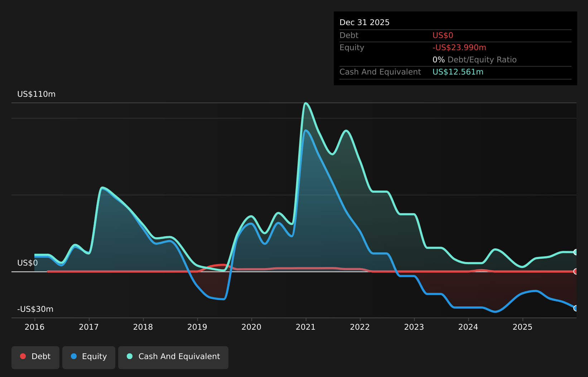Click the 2016 x-axis label

click(34, 327)
